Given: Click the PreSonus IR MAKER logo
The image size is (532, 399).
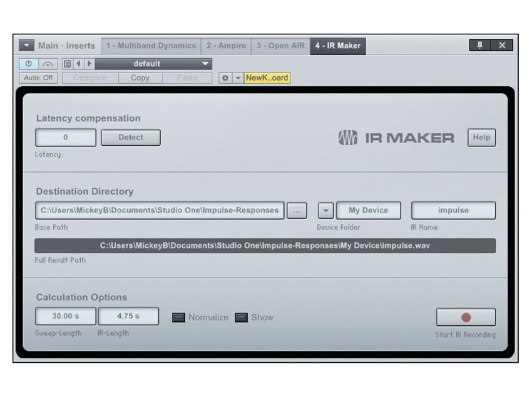Looking at the screenshot, I should [x=396, y=138].
